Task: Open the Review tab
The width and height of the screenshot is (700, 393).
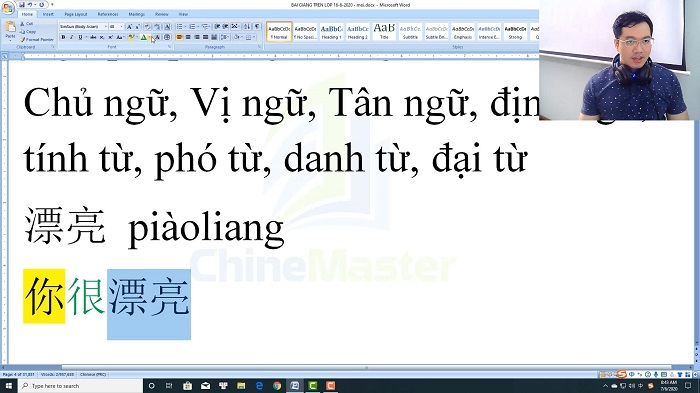Action: [161, 14]
